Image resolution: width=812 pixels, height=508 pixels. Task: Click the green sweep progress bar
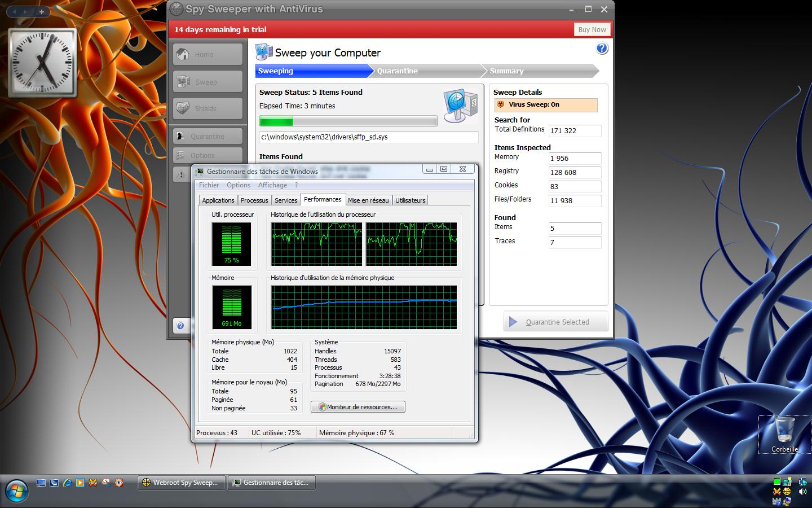(x=348, y=121)
